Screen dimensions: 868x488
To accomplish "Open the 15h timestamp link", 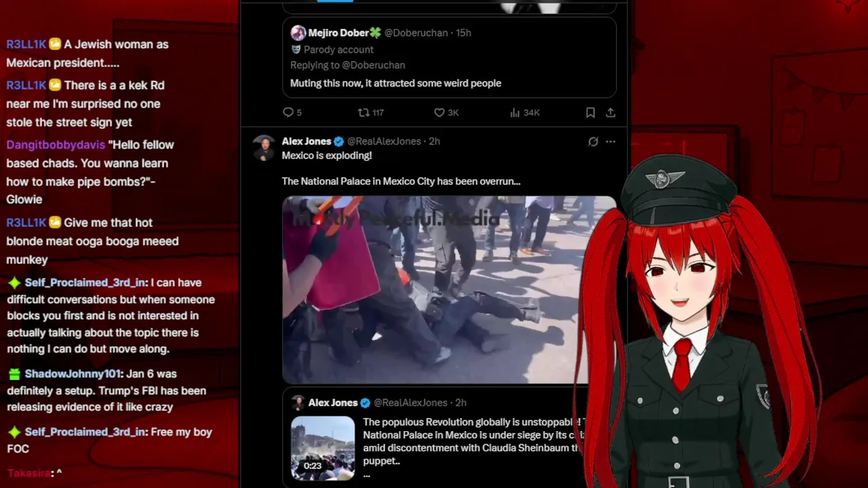I will 463,33.
